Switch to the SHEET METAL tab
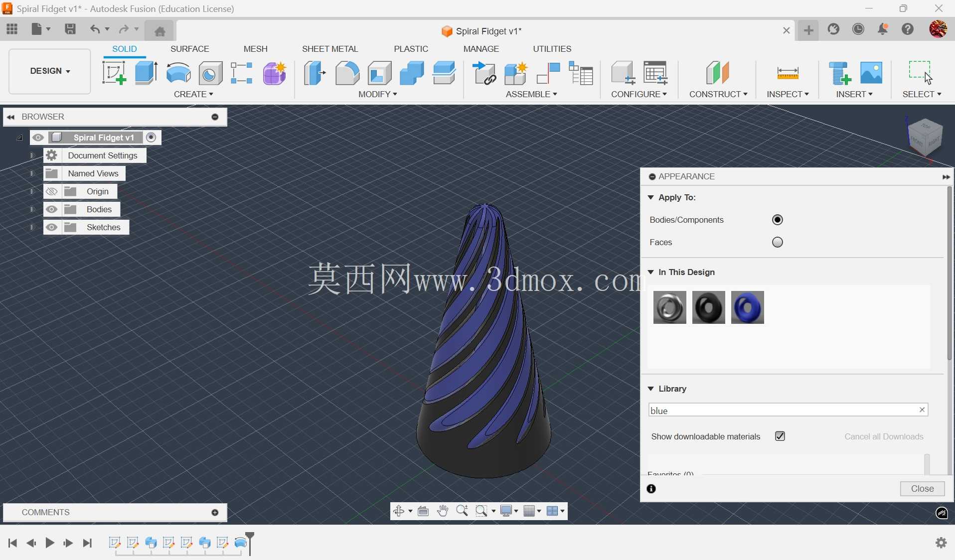Image resolution: width=955 pixels, height=560 pixels. (330, 49)
